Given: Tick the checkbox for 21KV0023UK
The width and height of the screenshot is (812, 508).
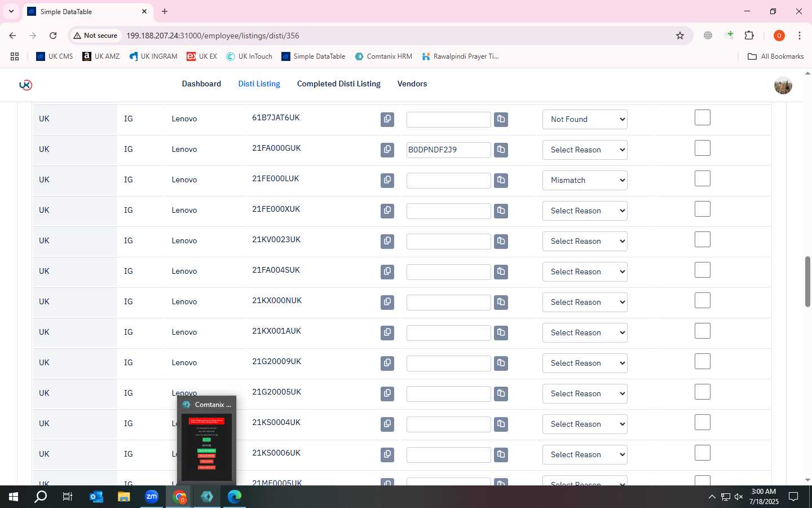Looking at the screenshot, I should pyautogui.click(x=703, y=239).
